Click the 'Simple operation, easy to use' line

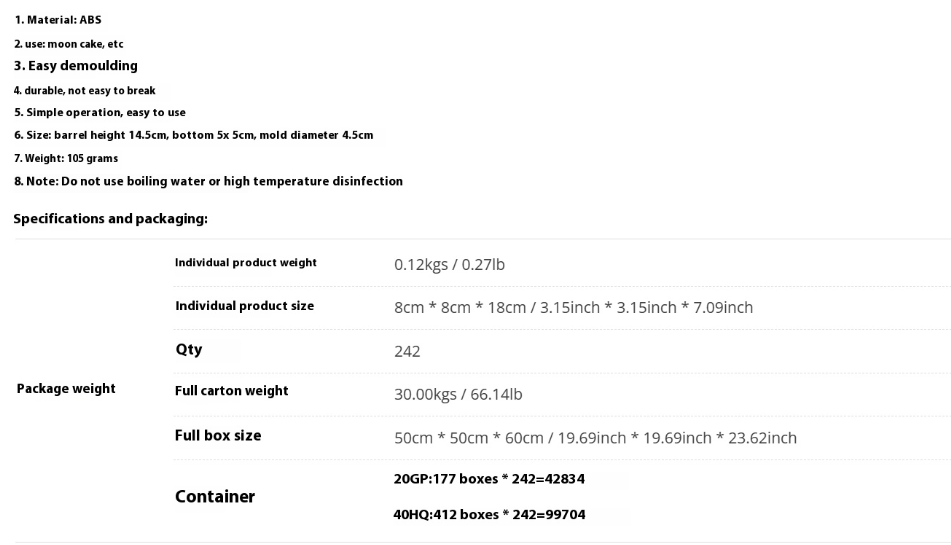click(x=100, y=113)
